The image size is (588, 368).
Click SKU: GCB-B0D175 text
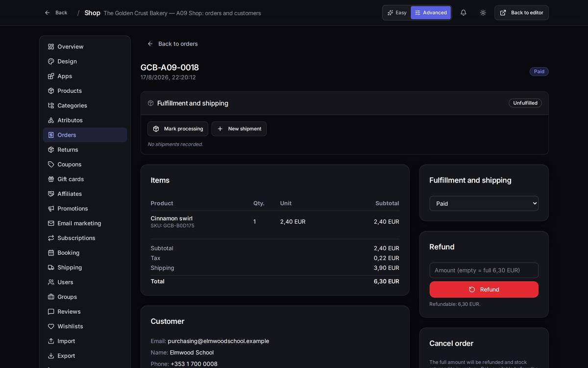[172, 226]
